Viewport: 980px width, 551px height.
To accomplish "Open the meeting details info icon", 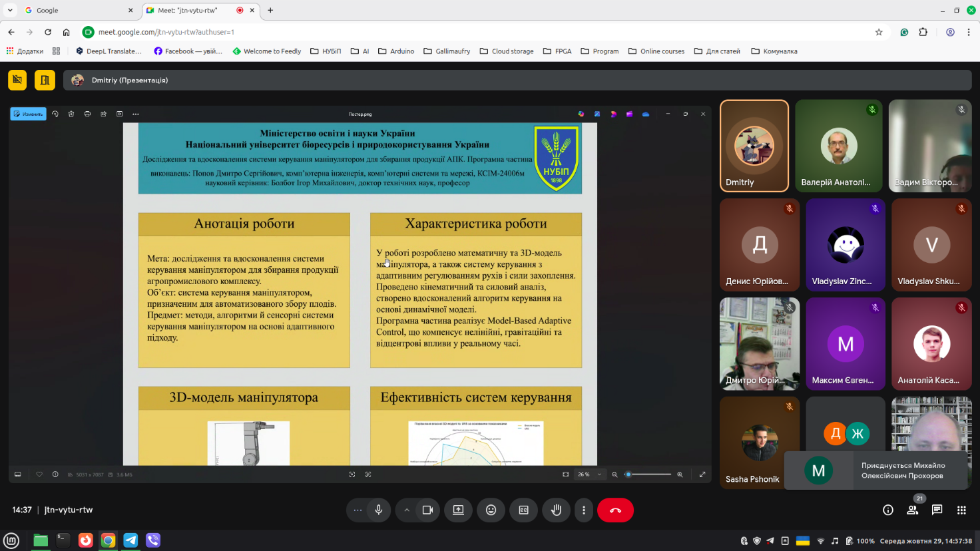I will (x=887, y=510).
